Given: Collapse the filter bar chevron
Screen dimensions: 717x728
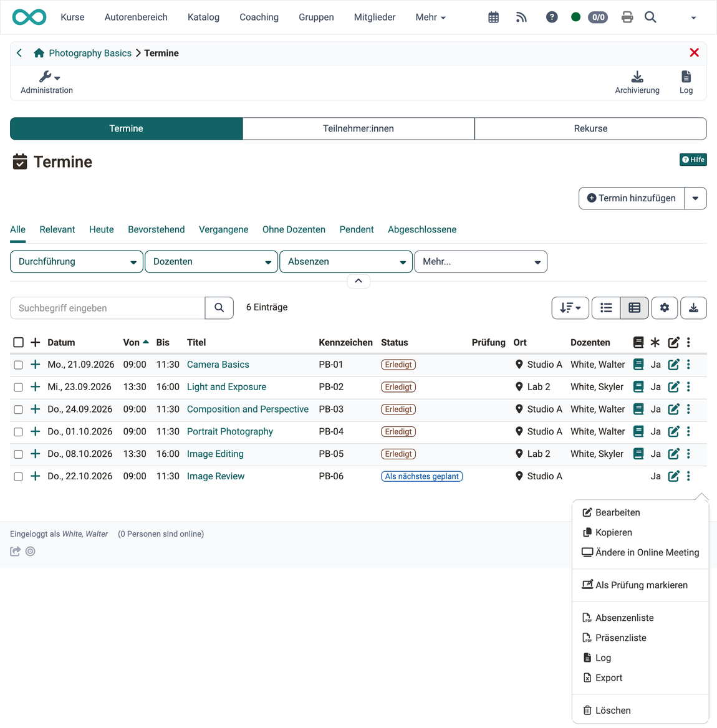Looking at the screenshot, I should tap(358, 281).
